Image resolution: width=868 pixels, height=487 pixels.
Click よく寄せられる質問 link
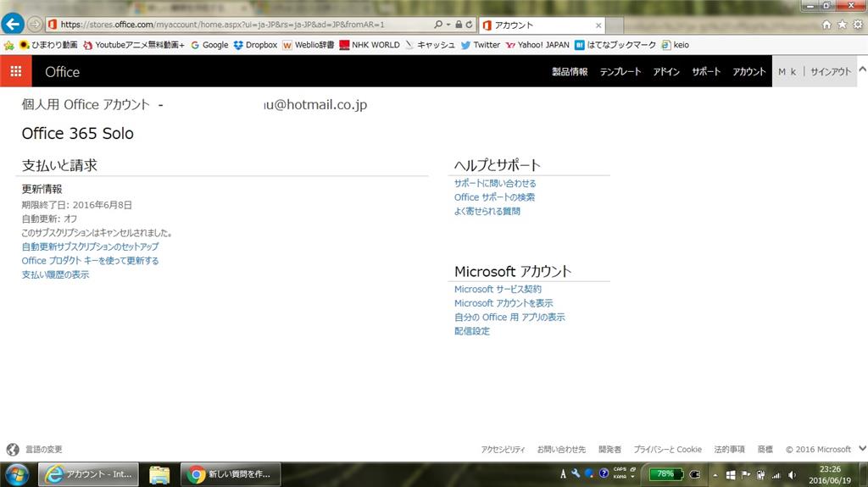click(x=487, y=211)
